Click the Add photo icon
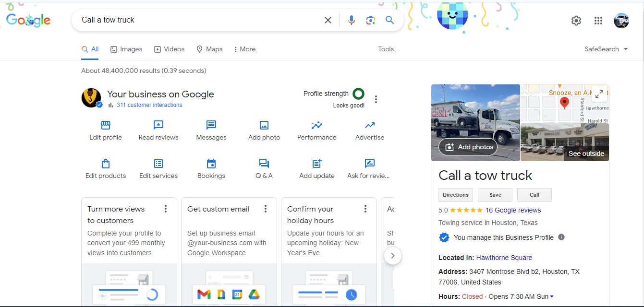This screenshot has height=307, width=644. [x=264, y=125]
